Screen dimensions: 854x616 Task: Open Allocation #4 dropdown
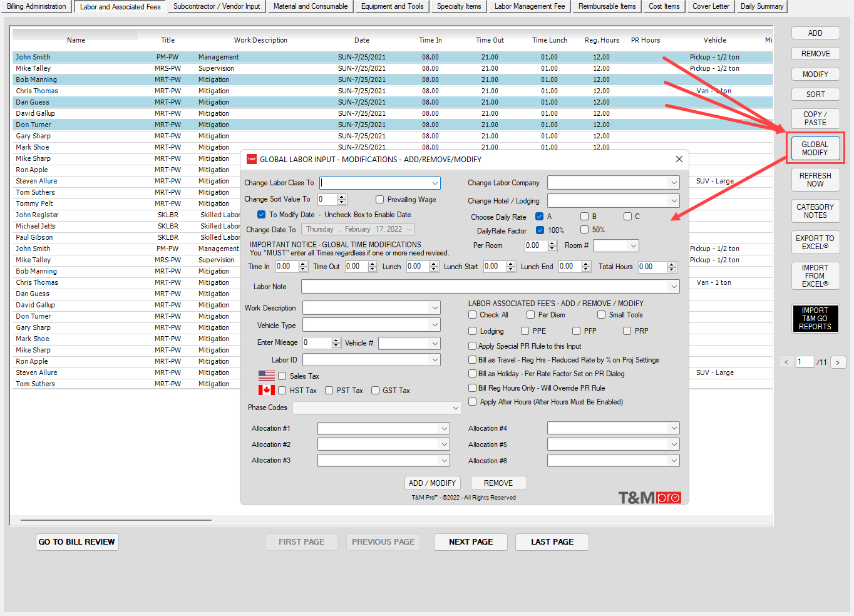coord(674,428)
